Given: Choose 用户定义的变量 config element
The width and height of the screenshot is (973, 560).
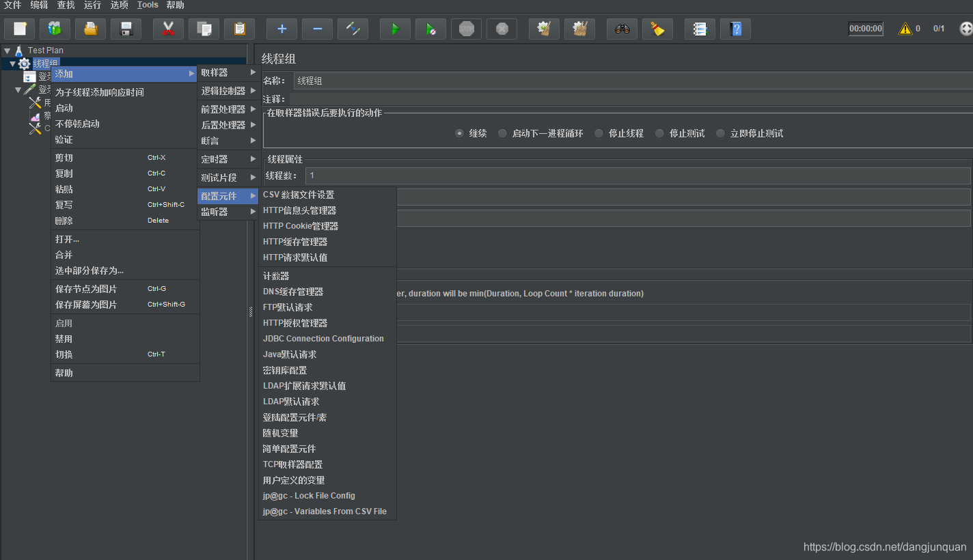Looking at the screenshot, I should (328, 480).
